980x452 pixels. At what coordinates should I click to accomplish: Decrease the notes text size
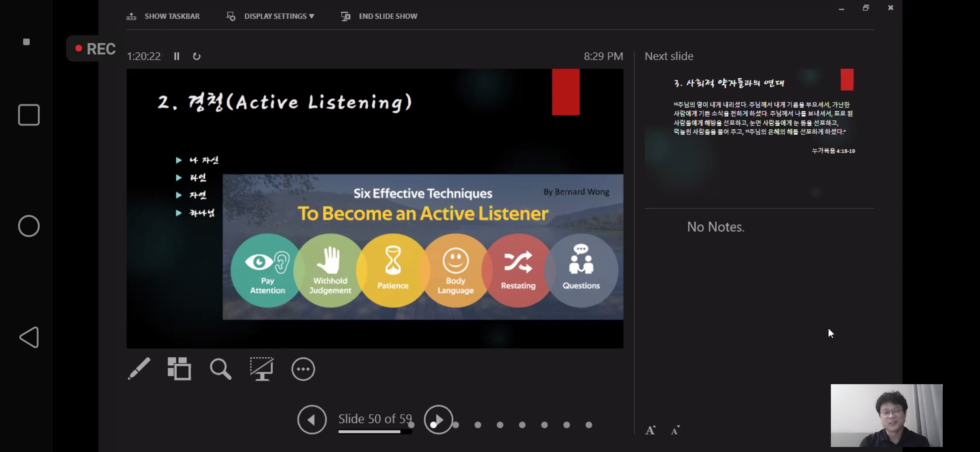(x=675, y=430)
